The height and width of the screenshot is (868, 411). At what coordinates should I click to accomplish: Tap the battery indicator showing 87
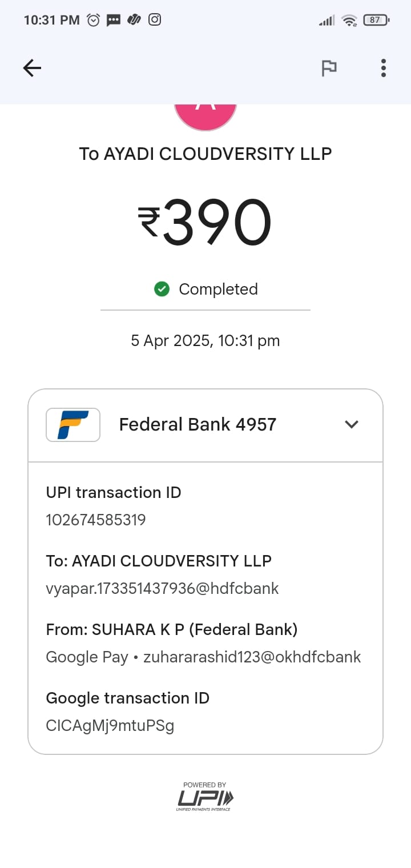[x=376, y=20]
